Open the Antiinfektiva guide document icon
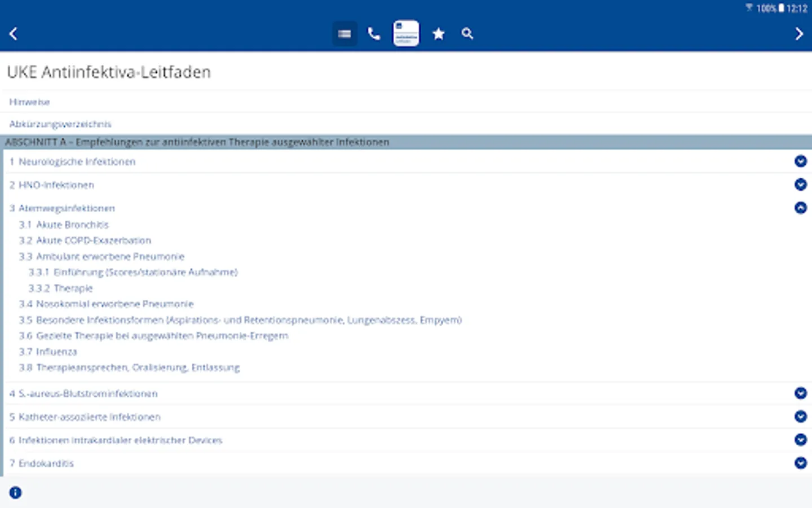This screenshot has height=508, width=812. click(x=406, y=33)
